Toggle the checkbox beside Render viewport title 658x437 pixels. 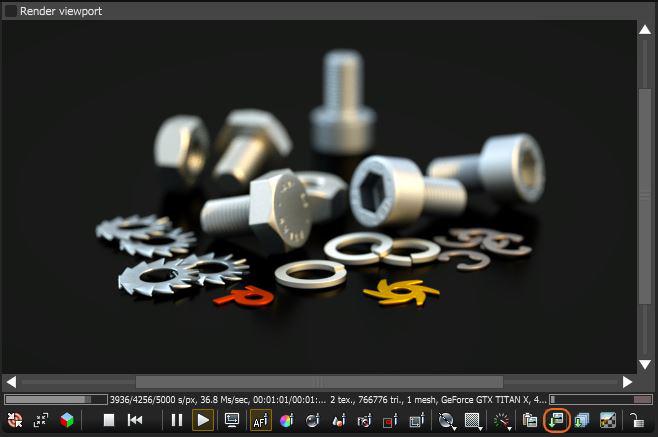pyautogui.click(x=11, y=11)
